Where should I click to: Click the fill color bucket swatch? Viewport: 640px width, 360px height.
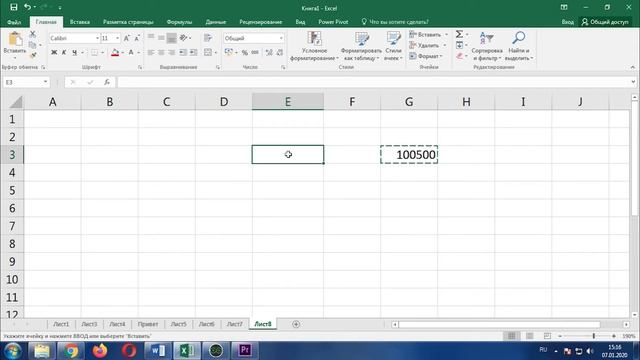pyautogui.click(x=115, y=53)
